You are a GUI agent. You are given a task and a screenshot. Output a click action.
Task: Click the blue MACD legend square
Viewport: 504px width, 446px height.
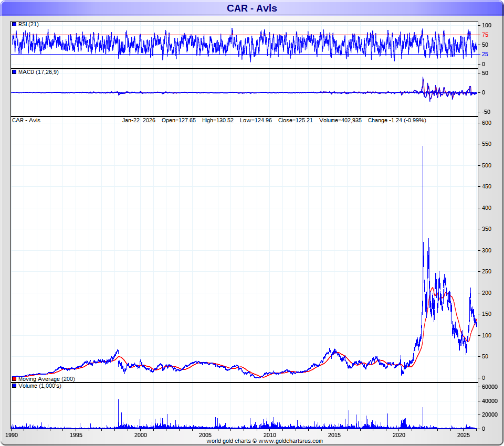pos(14,72)
